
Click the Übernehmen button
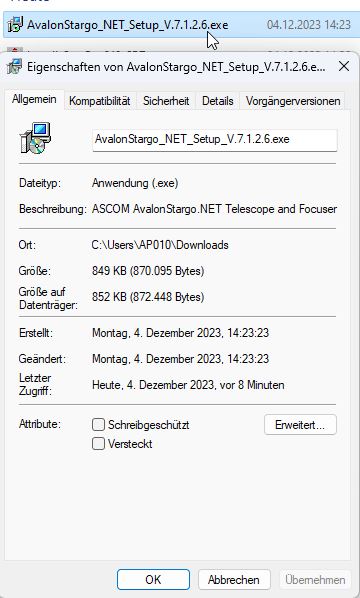pyautogui.click(x=315, y=579)
